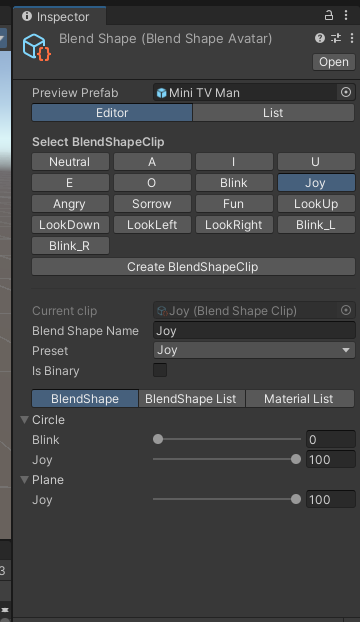Select the Neutral blend shape clip
The height and width of the screenshot is (622, 360).
70,162
